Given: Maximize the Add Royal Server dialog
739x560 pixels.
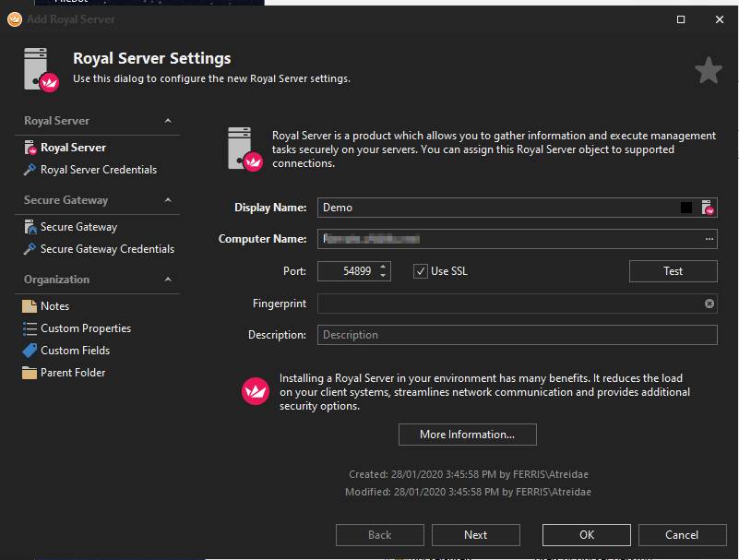Looking at the screenshot, I should click(681, 19).
